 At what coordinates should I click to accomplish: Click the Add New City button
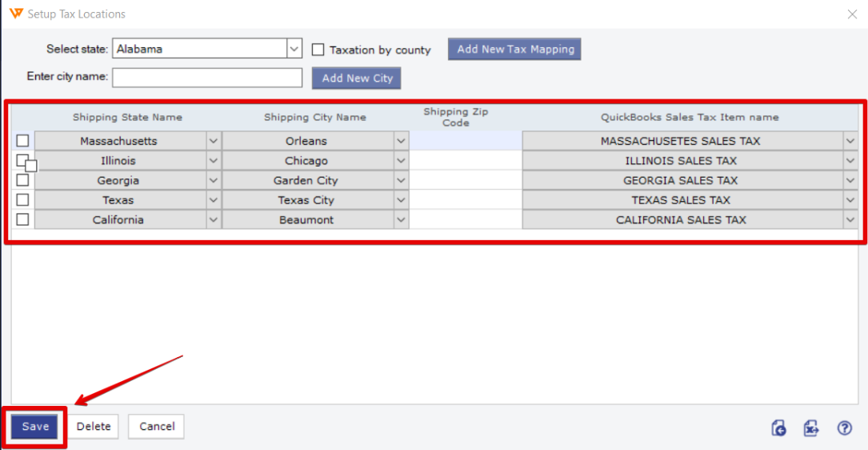point(357,78)
